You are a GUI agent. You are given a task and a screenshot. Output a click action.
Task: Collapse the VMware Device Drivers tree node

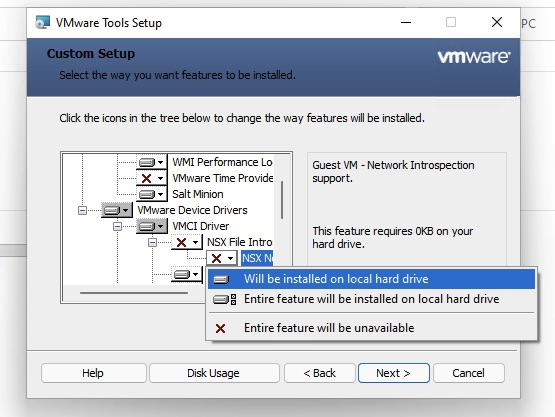tap(82, 211)
